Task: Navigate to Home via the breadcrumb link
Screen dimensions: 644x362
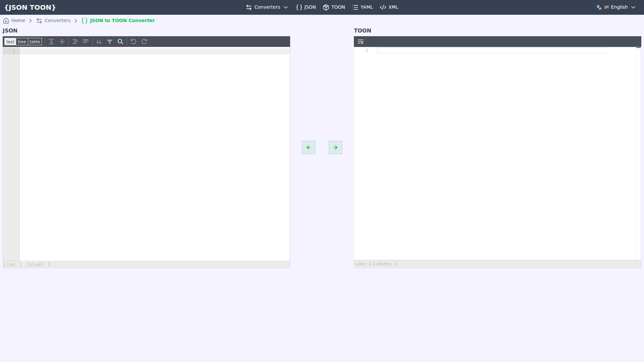Action: [18, 20]
